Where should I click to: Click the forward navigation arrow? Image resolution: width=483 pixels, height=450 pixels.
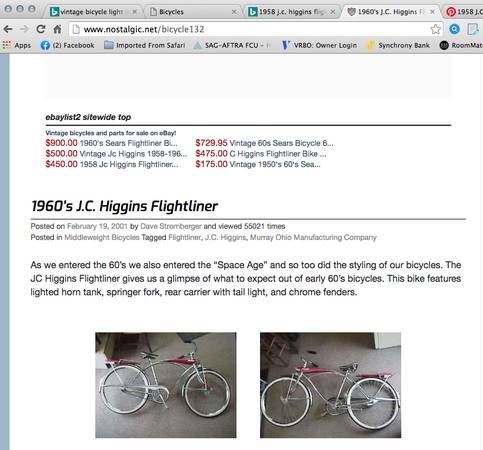24,29
